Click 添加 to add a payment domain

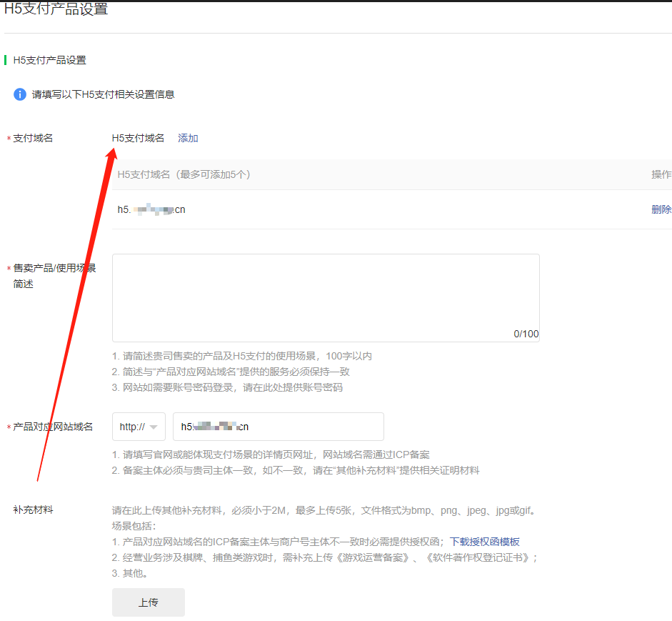point(188,138)
